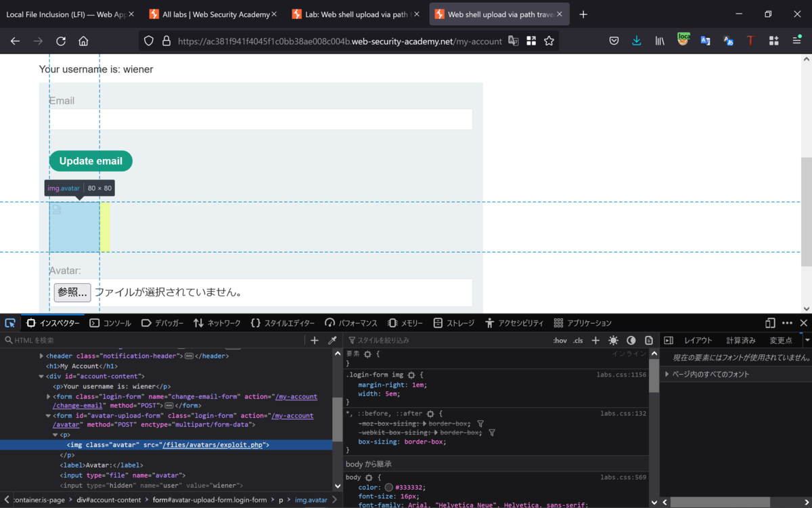Select the img class avatar row
The width and height of the screenshot is (812, 508).
pos(166,445)
